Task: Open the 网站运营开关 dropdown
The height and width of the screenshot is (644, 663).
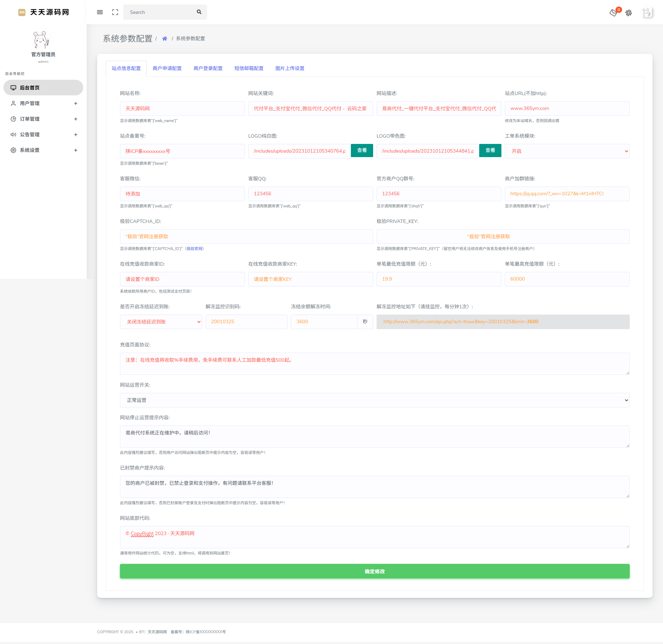Action: 374,400
